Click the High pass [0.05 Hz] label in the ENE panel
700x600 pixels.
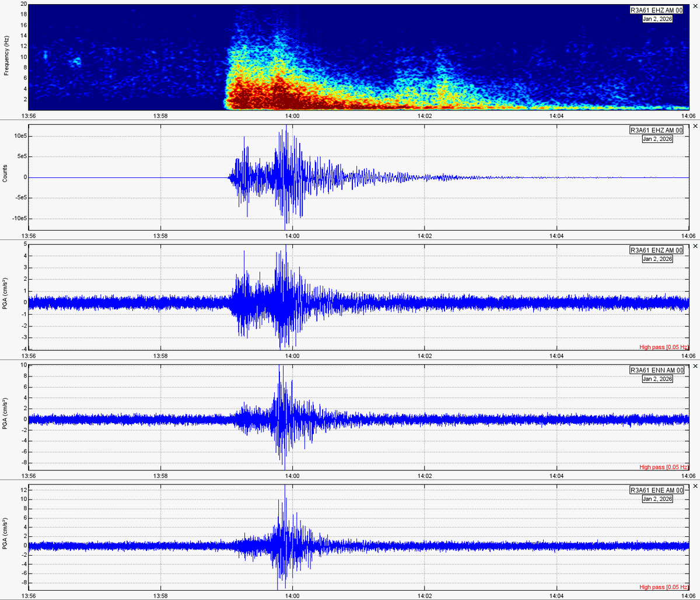coord(664,587)
